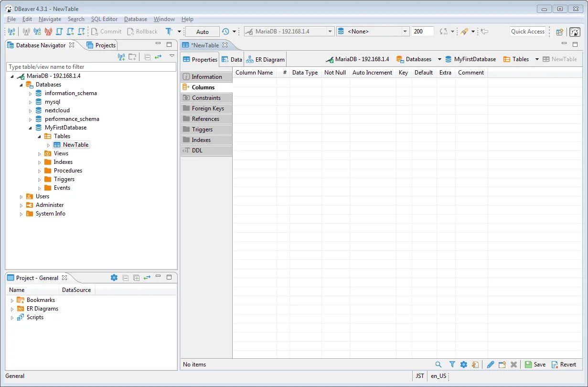Click the result set limit field showing 200

tap(423, 32)
